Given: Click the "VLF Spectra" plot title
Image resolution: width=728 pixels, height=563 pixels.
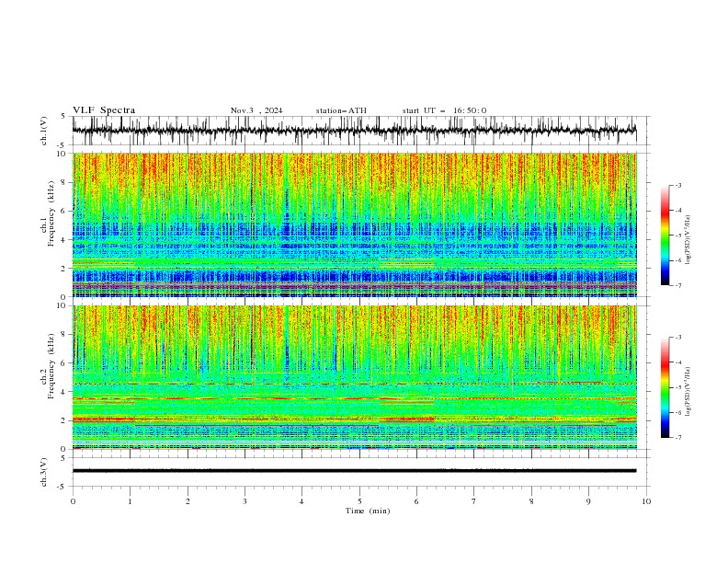Looking at the screenshot, I should pos(104,110).
